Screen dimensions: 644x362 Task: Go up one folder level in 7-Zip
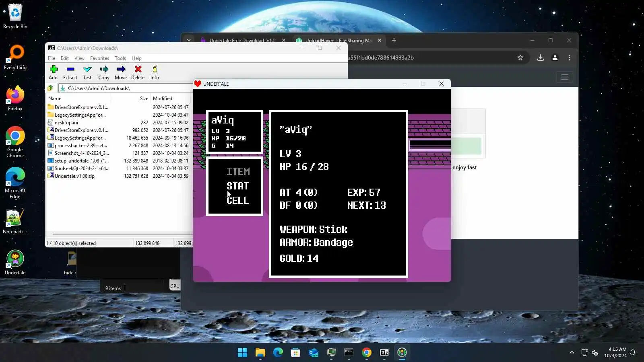50,88
